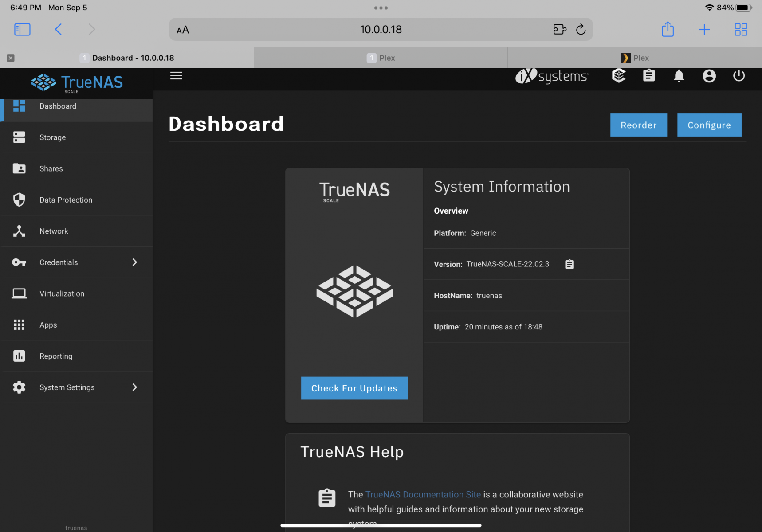
Task: Click the System Information heading
Action: [502, 187]
